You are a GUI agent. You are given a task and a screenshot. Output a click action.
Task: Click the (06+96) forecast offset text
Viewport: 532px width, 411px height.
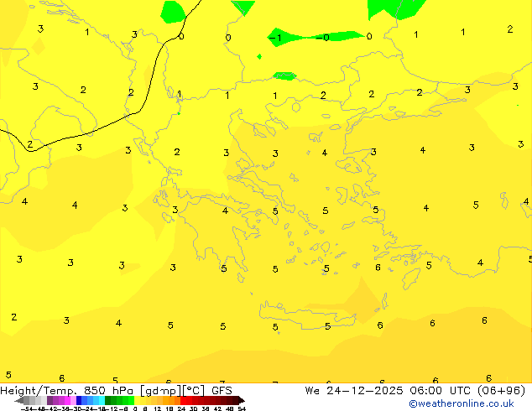(502, 391)
